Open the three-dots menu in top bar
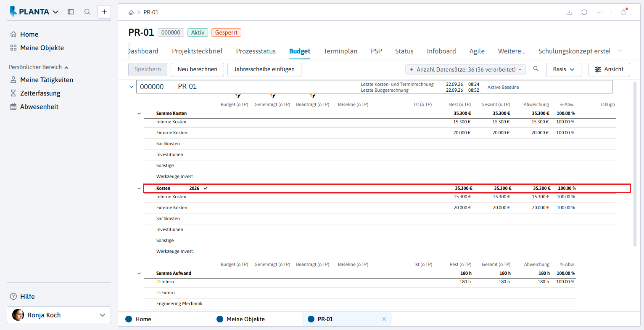The height and width of the screenshot is (330, 644). (599, 12)
